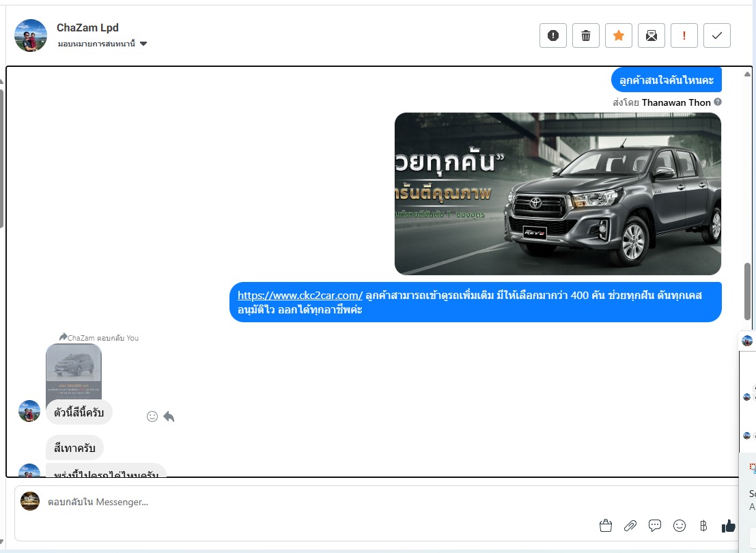Open the Toyota Revo pickup banner image
Image resolution: width=756 pixels, height=553 pixels.
pos(557,193)
